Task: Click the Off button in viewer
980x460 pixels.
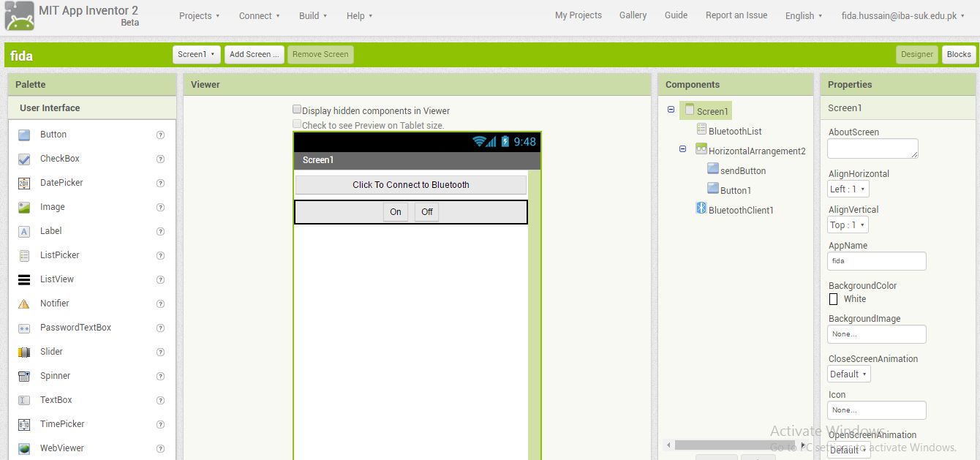Action: click(427, 212)
